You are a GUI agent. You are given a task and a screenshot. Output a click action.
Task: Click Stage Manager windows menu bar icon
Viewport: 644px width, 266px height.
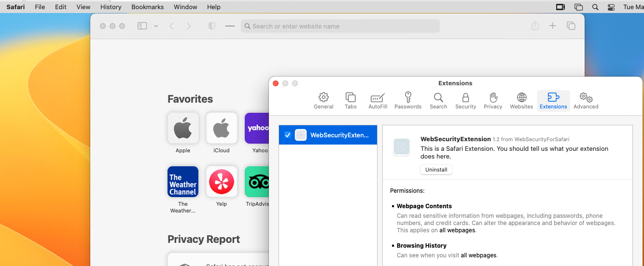coord(578,7)
